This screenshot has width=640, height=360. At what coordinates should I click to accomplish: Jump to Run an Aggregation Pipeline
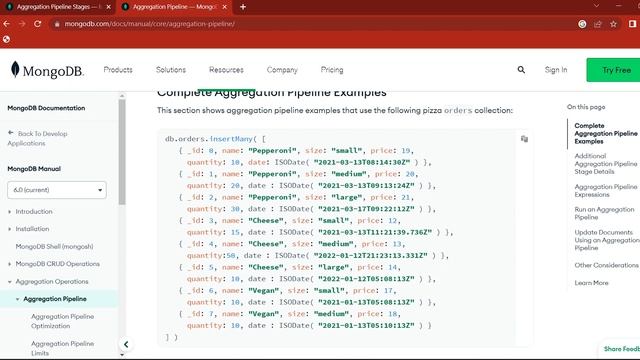(604, 213)
